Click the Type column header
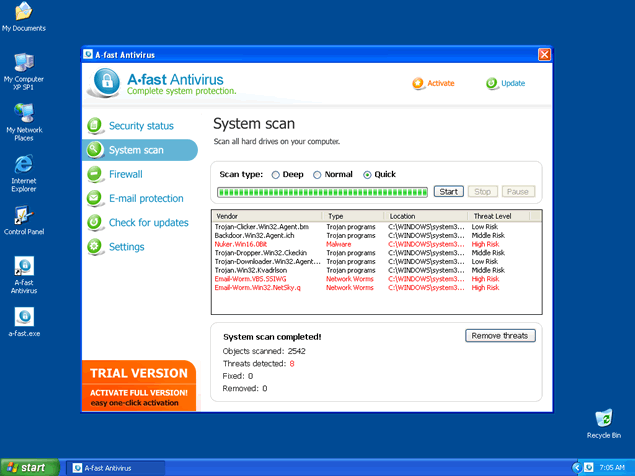 [x=353, y=216]
